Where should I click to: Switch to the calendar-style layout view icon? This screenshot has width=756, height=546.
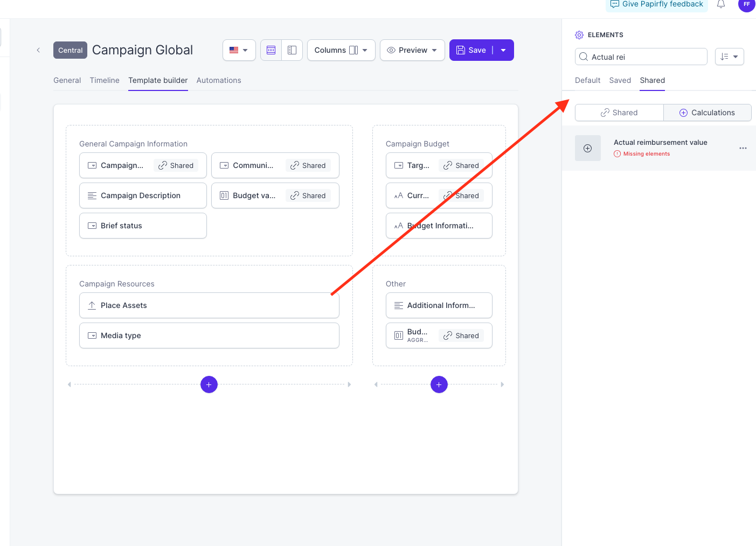coord(271,50)
